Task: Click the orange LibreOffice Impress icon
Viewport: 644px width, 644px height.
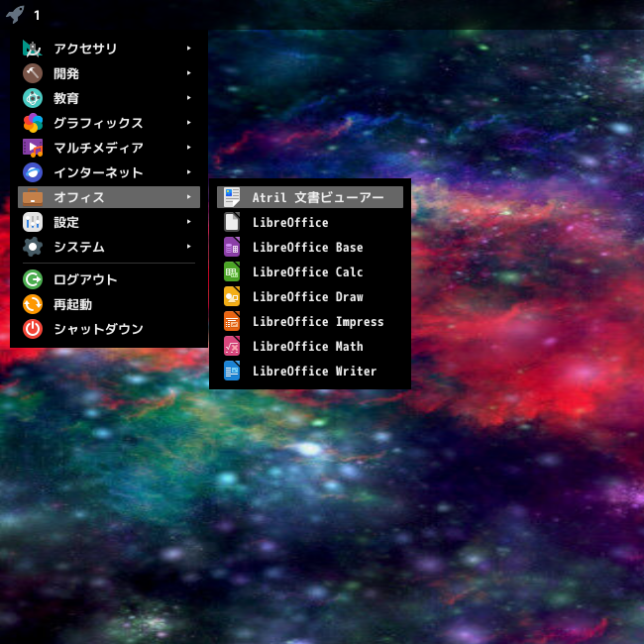Action: [232, 321]
